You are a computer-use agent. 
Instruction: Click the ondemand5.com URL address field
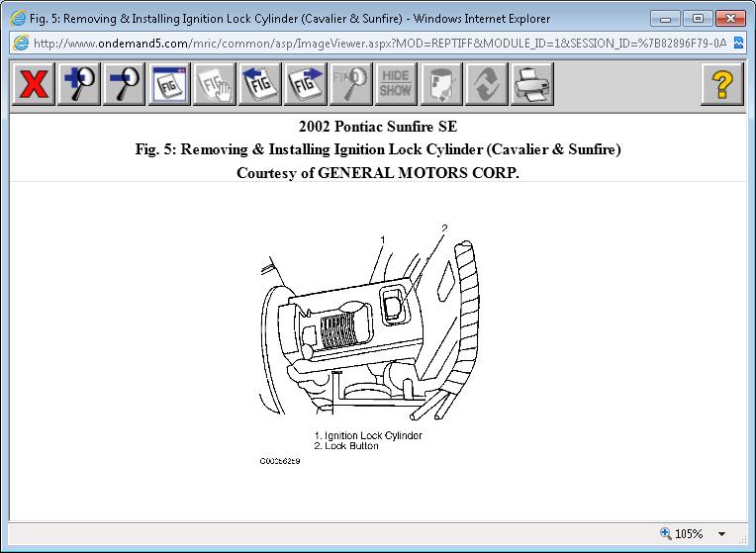(x=379, y=44)
